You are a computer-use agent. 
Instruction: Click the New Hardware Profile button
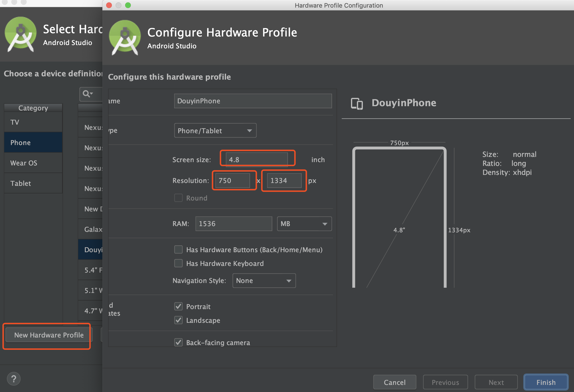pyautogui.click(x=49, y=335)
